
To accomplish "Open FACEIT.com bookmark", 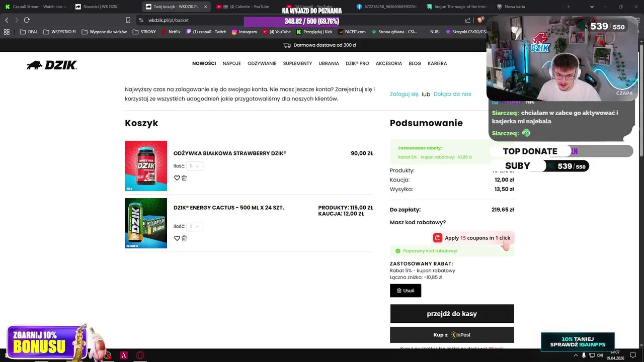I will click(x=352, y=32).
